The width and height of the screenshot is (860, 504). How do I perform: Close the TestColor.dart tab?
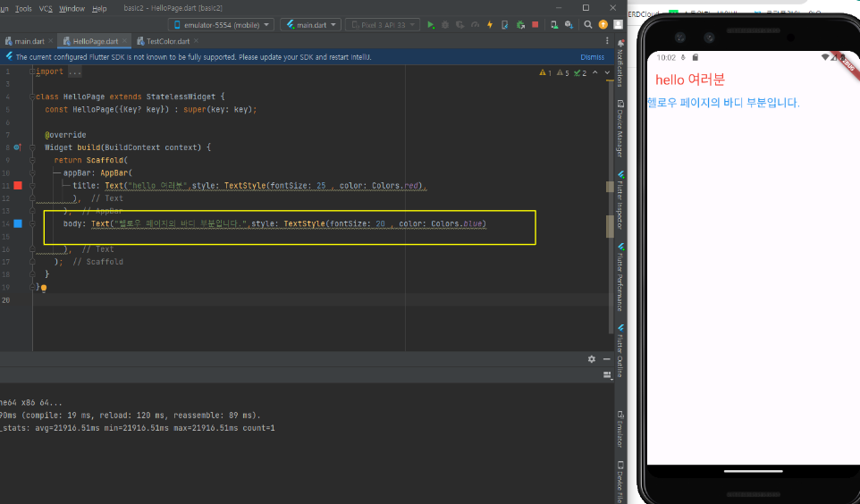point(196,41)
